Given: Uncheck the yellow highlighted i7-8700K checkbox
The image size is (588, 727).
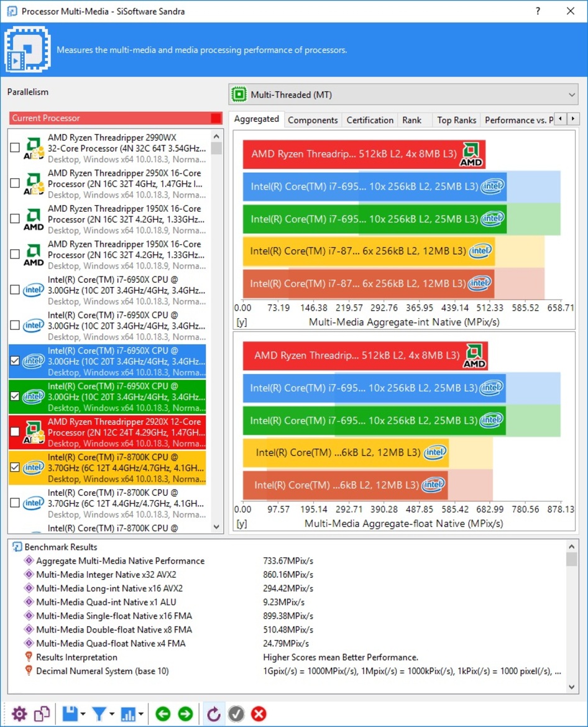Looking at the screenshot, I should [x=15, y=467].
